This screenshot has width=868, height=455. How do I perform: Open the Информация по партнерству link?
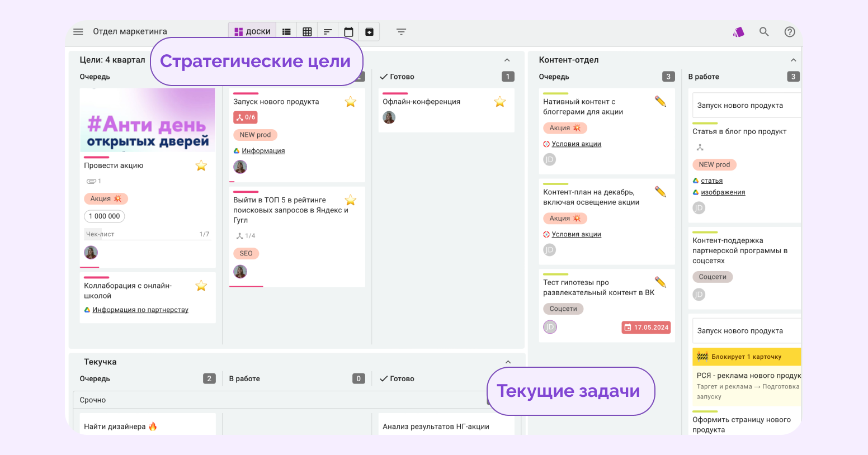coord(140,310)
